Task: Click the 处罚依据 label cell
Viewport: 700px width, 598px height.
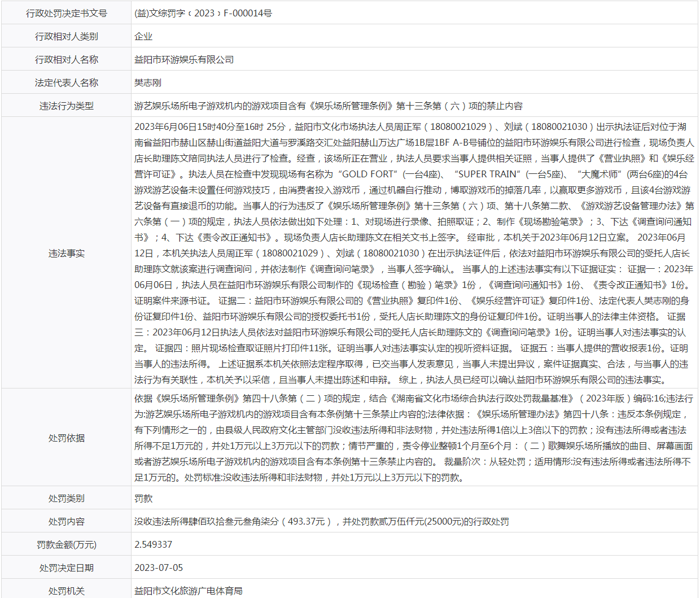Action: [66, 438]
